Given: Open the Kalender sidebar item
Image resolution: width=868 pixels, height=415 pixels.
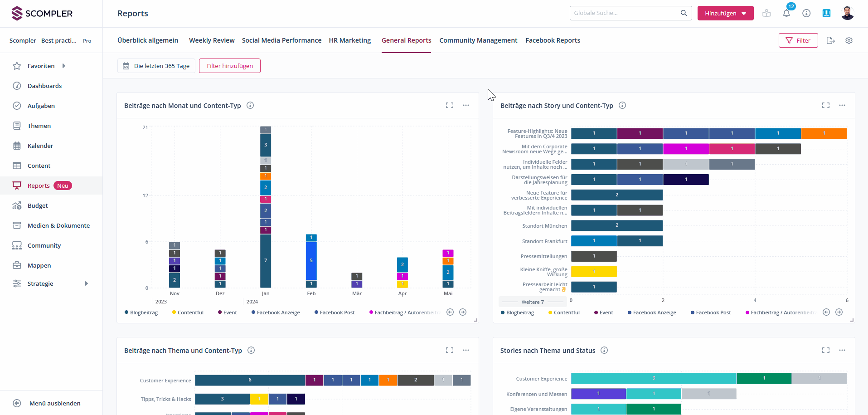Looking at the screenshot, I should 40,146.
